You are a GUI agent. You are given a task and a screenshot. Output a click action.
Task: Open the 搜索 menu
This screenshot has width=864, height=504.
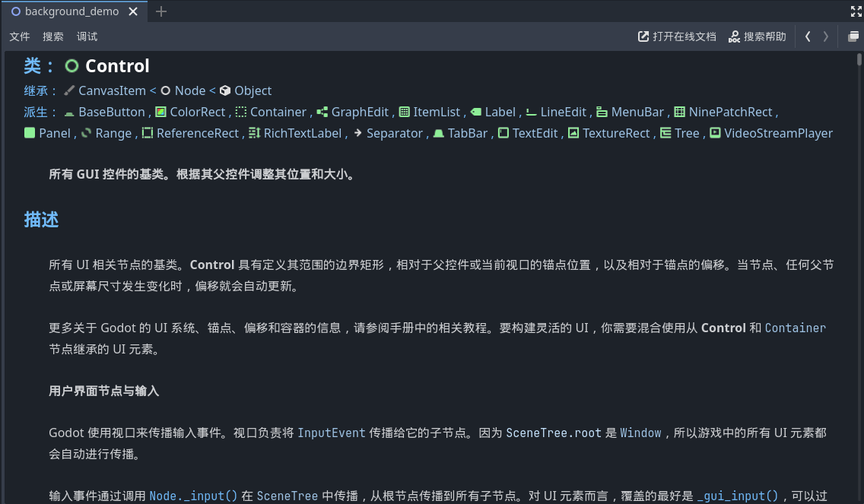(x=53, y=36)
